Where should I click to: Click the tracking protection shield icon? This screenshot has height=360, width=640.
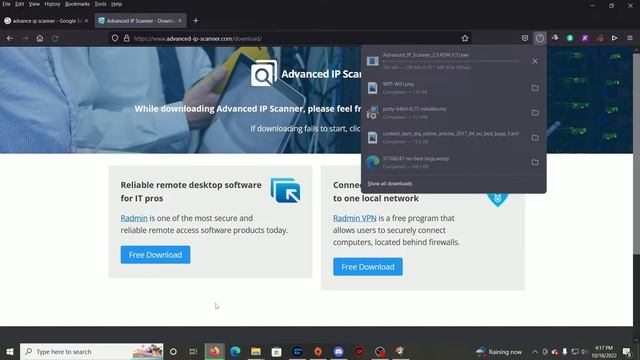(115, 38)
